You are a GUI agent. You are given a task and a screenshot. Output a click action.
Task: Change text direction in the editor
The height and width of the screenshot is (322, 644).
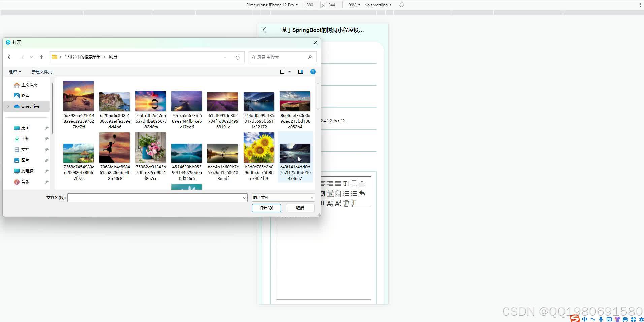[x=354, y=203]
